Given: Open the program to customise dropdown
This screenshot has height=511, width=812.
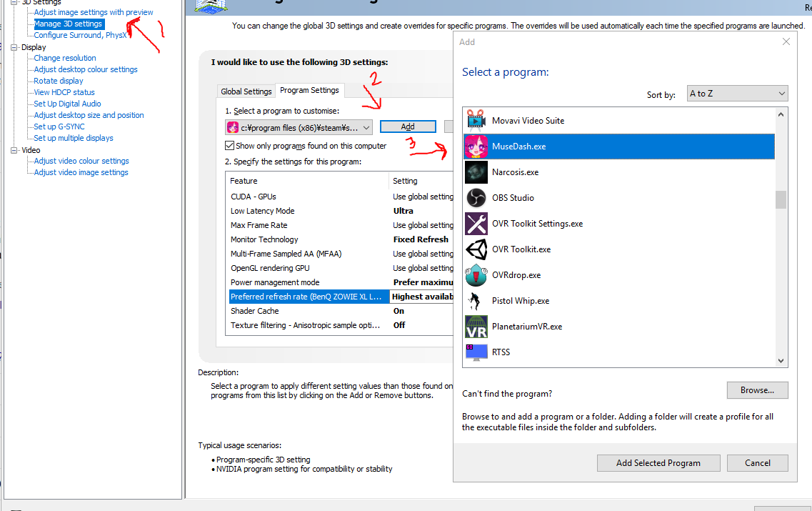Looking at the screenshot, I should (x=299, y=127).
